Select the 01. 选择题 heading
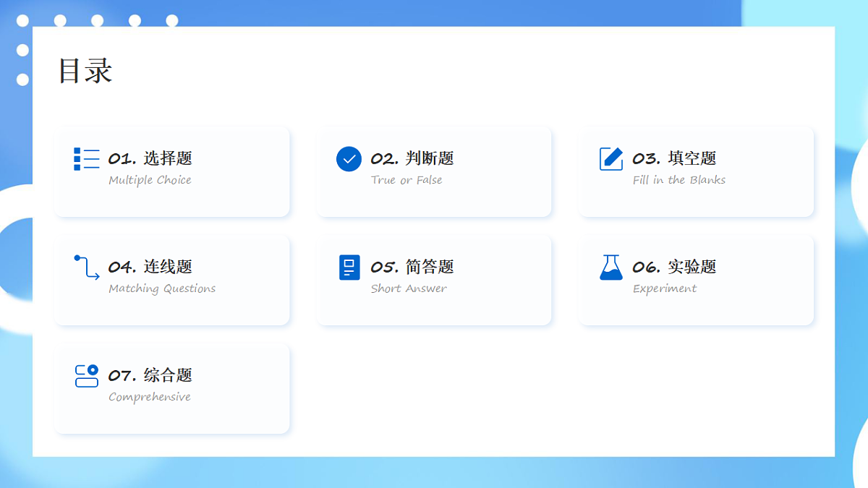 tap(150, 158)
